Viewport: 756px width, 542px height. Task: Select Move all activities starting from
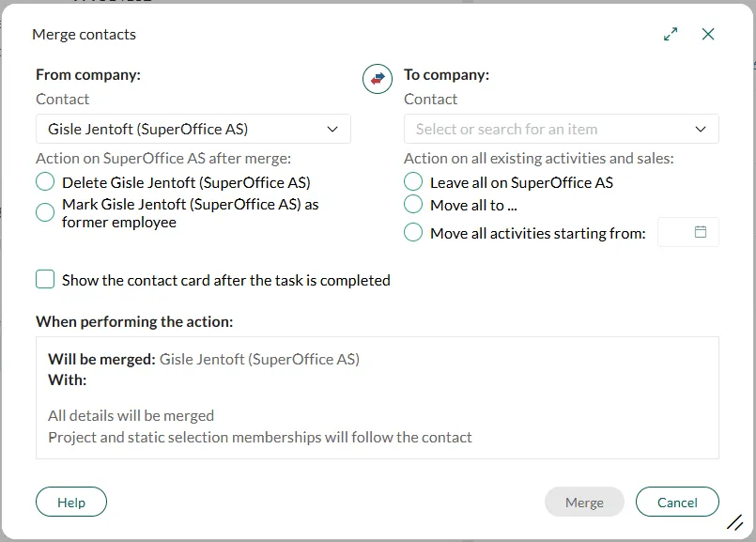click(413, 233)
